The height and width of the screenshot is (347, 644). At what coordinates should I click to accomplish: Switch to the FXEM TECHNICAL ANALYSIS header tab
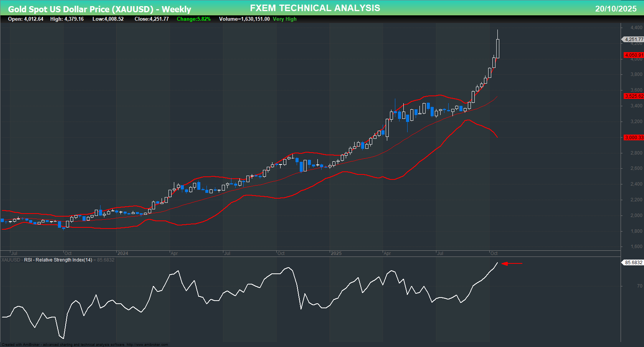pyautogui.click(x=315, y=8)
